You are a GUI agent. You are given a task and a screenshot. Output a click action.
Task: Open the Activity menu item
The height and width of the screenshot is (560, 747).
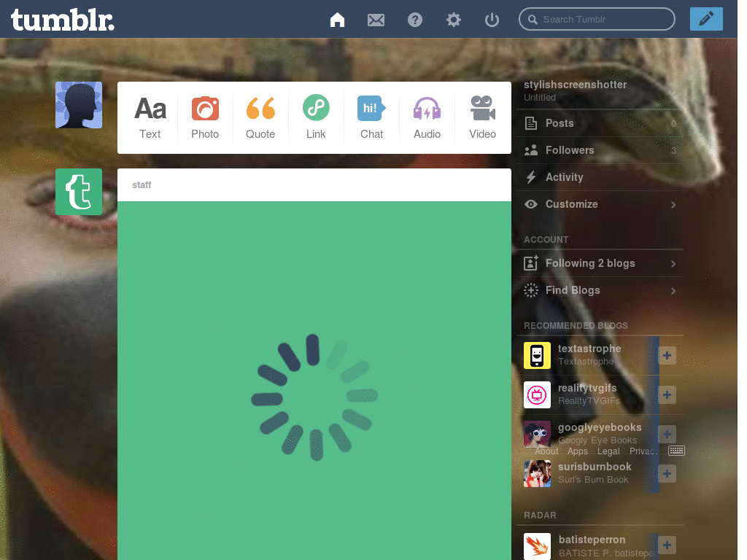tap(600, 177)
